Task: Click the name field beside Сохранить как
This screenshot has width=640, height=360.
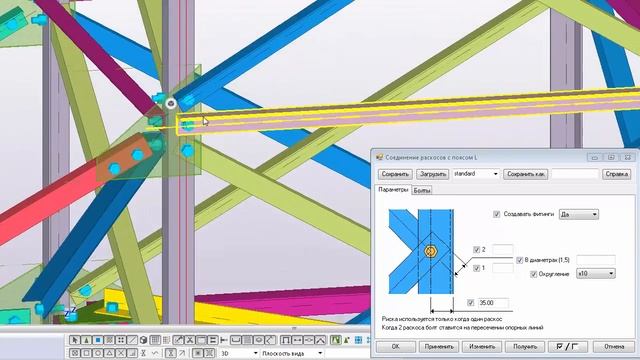Action: point(575,174)
